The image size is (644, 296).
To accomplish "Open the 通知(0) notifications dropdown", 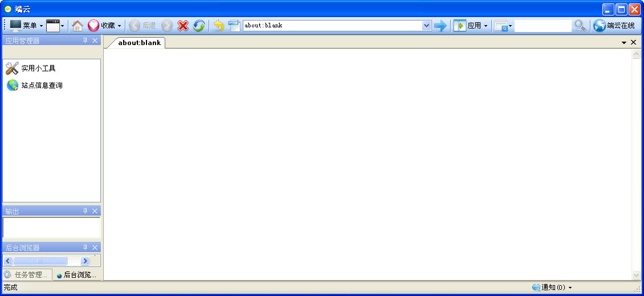I will [552, 287].
